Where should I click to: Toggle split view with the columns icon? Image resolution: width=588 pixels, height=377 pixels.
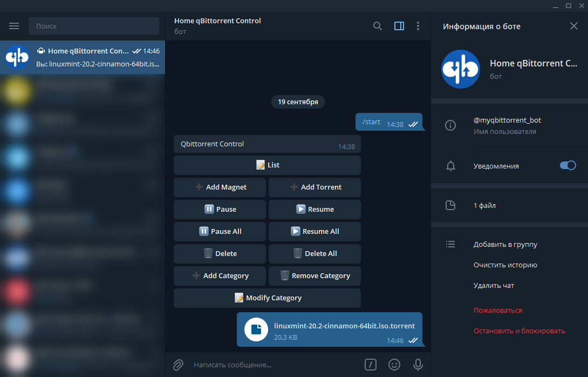[x=399, y=25]
